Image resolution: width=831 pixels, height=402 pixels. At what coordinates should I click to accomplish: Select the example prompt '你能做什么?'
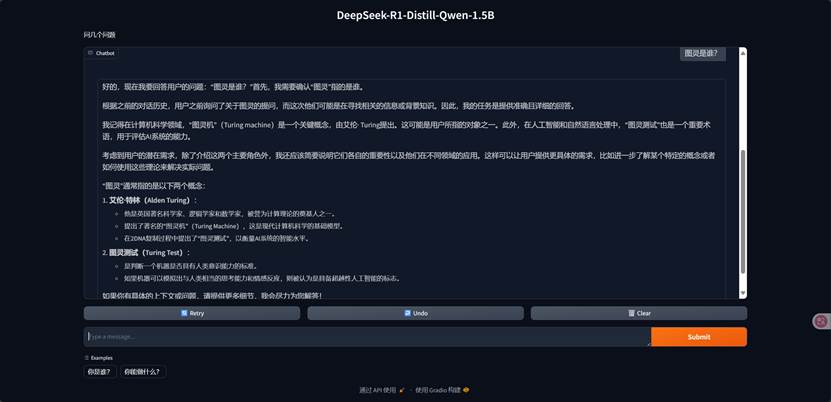click(x=143, y=372)
